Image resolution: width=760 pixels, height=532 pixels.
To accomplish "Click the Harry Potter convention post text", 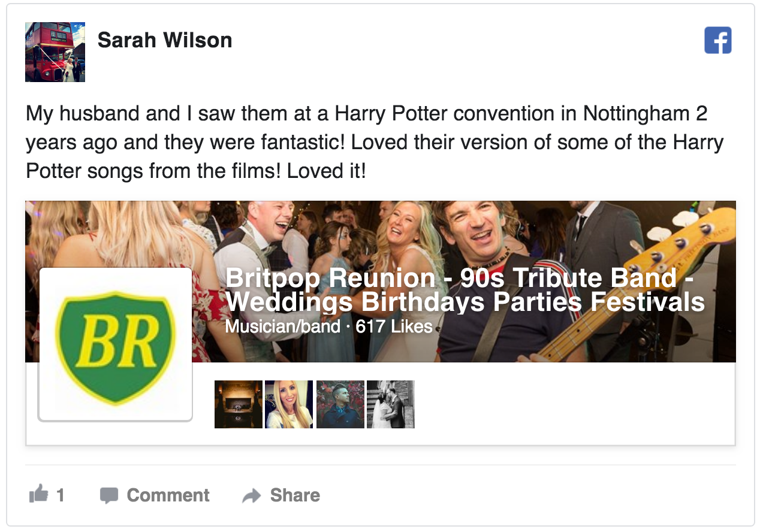I will coord(375,143).
